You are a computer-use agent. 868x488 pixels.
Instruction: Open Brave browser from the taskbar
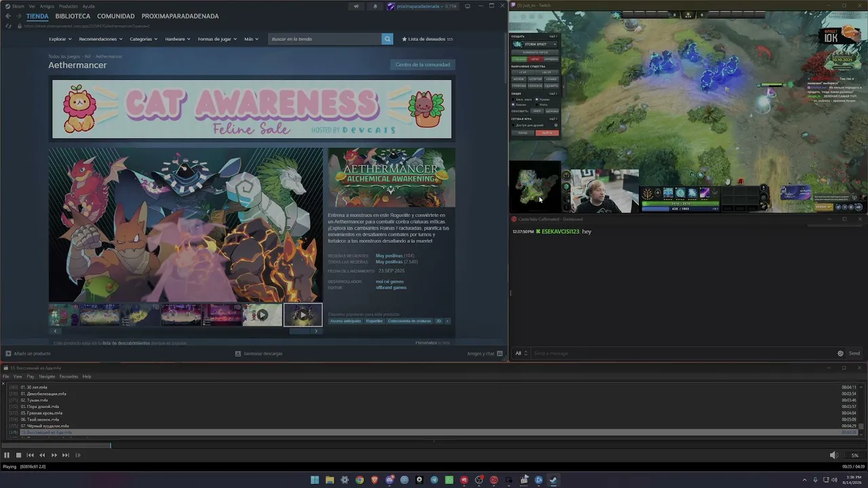374,480
